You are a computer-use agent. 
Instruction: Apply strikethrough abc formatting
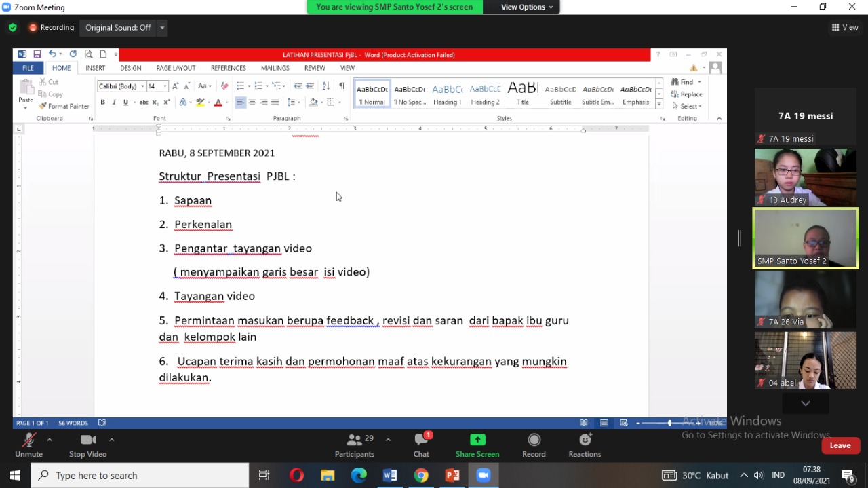[x=144, y=102]
